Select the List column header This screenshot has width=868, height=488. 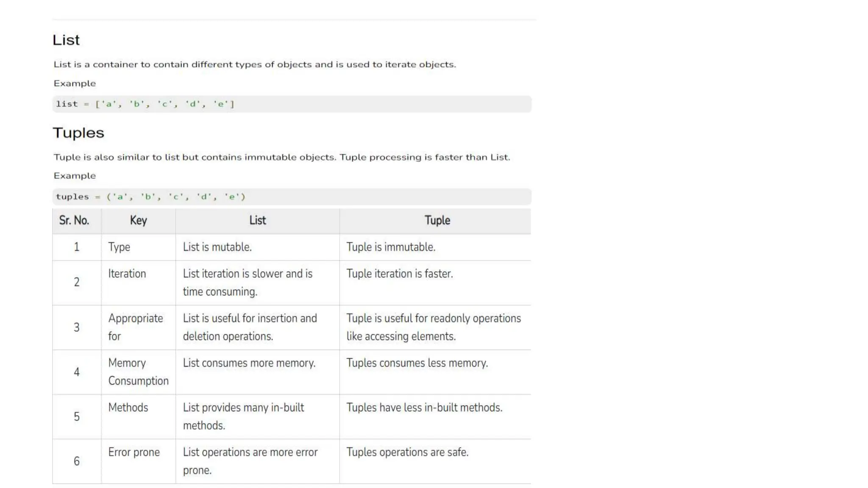(x=257, y=221)
